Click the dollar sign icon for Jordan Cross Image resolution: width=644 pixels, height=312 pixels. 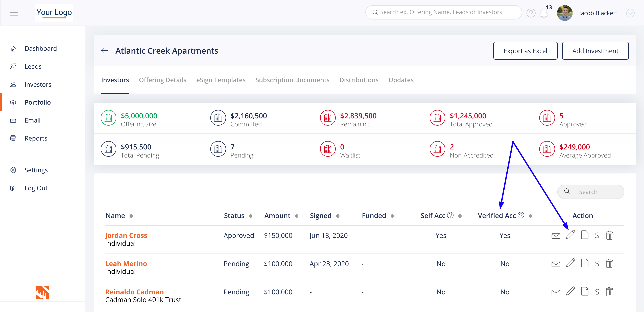[x=597, y=235]
